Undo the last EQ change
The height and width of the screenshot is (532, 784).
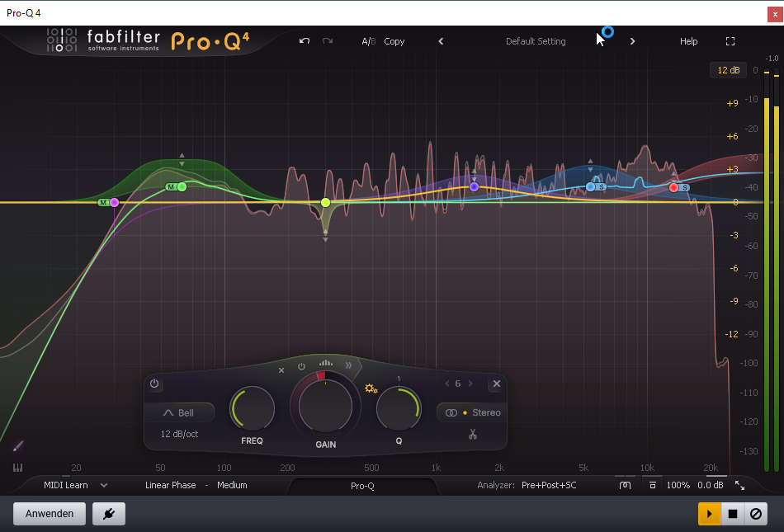coord(304,41)
